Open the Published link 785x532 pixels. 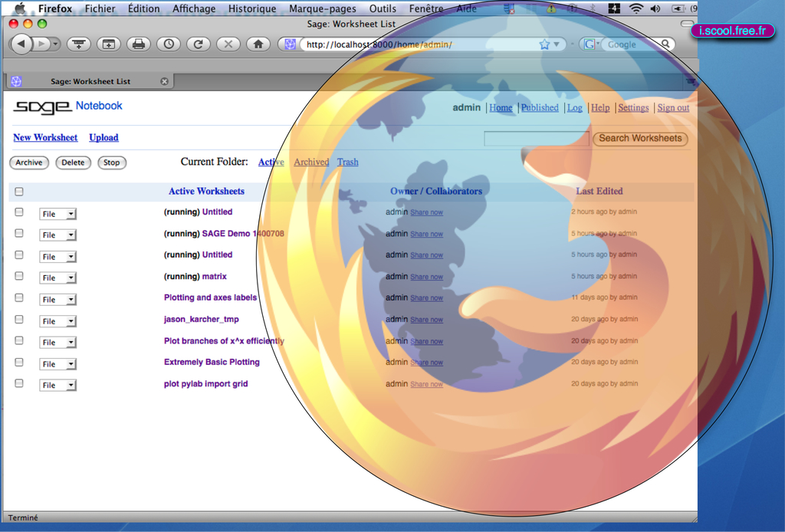click(x=540, y=107)
